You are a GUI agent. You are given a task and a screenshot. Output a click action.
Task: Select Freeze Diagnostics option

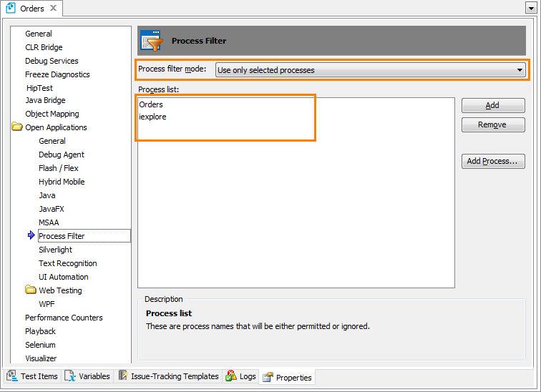pyautogui.click(x=57, y=74)
